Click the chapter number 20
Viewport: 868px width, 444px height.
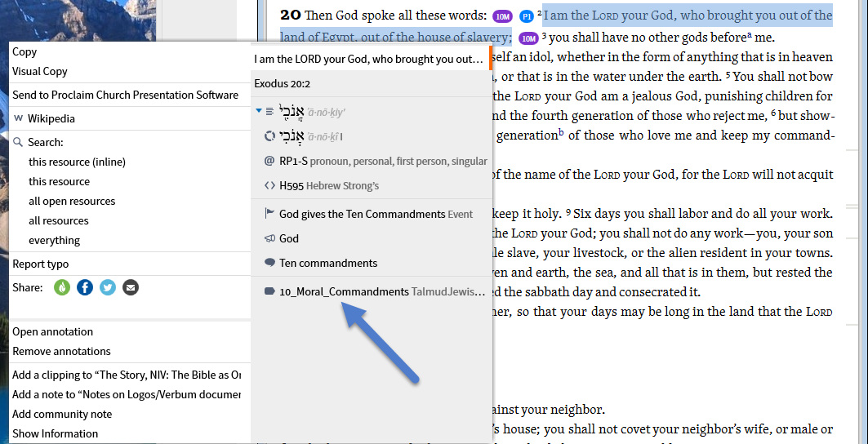tap(290, 15)
